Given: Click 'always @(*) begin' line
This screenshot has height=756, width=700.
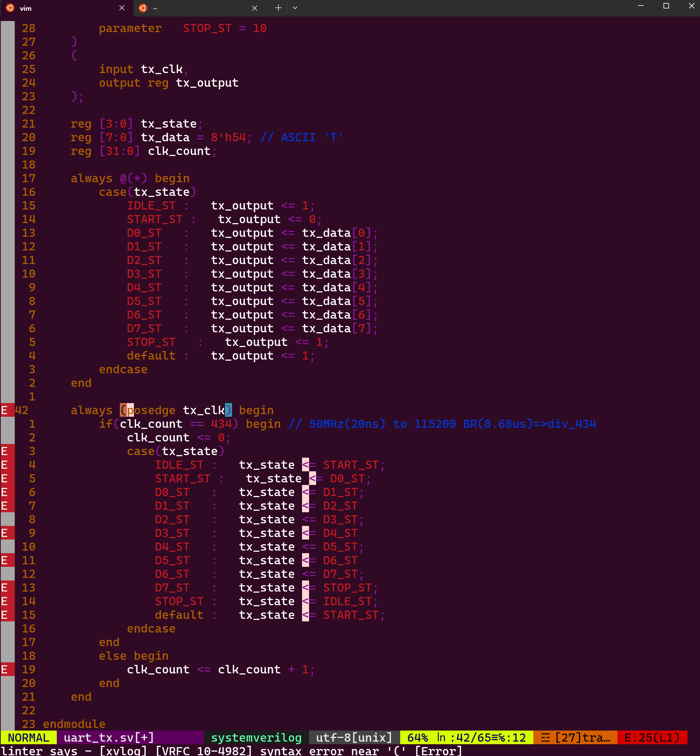Looking at the screenshot, I should [x=130, y=178].
